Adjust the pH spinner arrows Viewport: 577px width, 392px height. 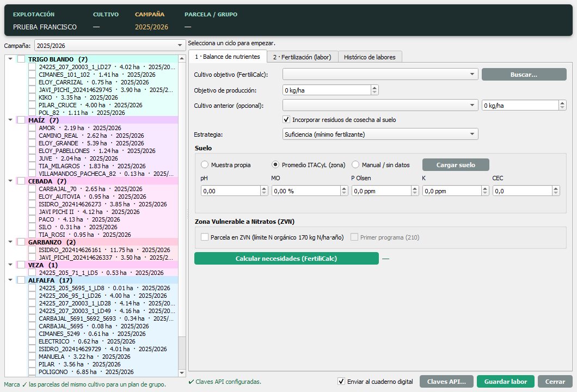264,191
